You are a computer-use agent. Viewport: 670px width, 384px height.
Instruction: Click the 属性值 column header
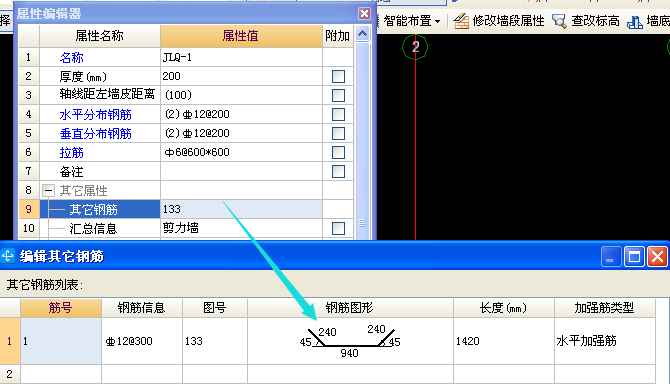[x=241, y=36]
